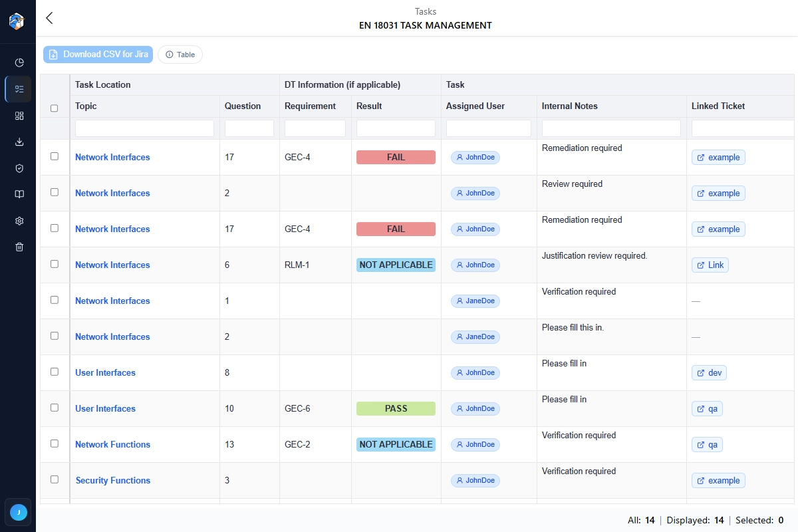
Task: Select the task list icon in the sidebar
Action: click(19, 88)
